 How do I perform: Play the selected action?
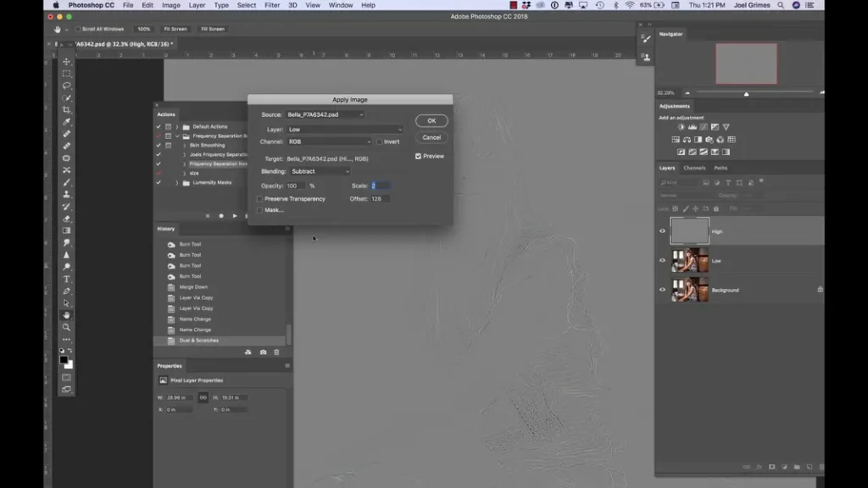coord(235,216)
